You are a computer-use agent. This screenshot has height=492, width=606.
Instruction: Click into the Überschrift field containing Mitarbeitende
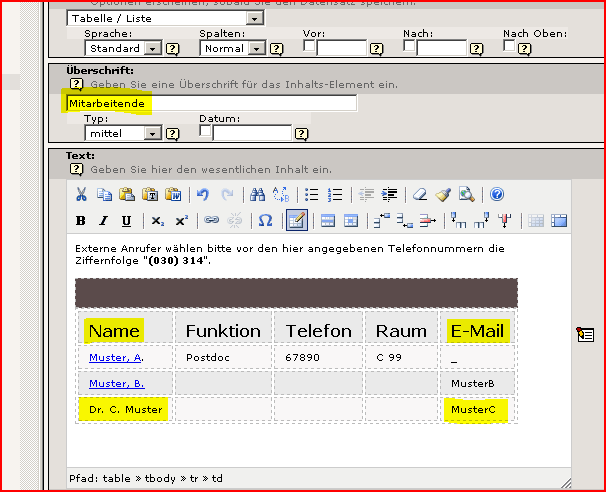pyautogui.click(x=210, y=103)
